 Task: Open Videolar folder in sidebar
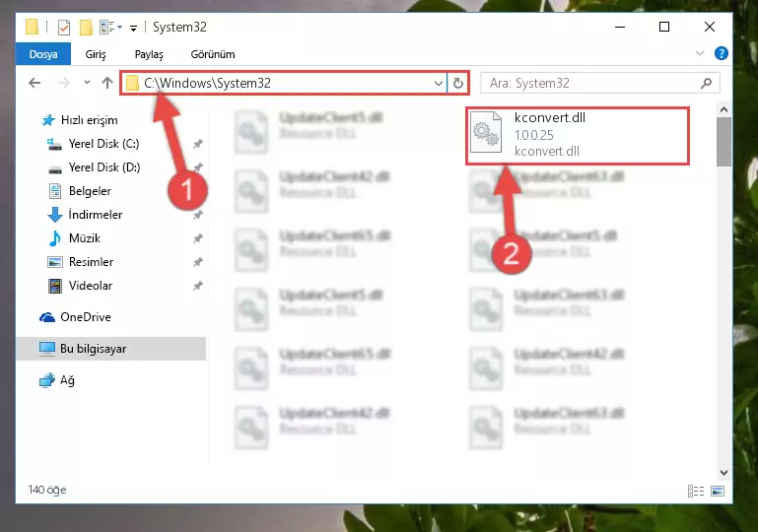[x=80, y=286]
